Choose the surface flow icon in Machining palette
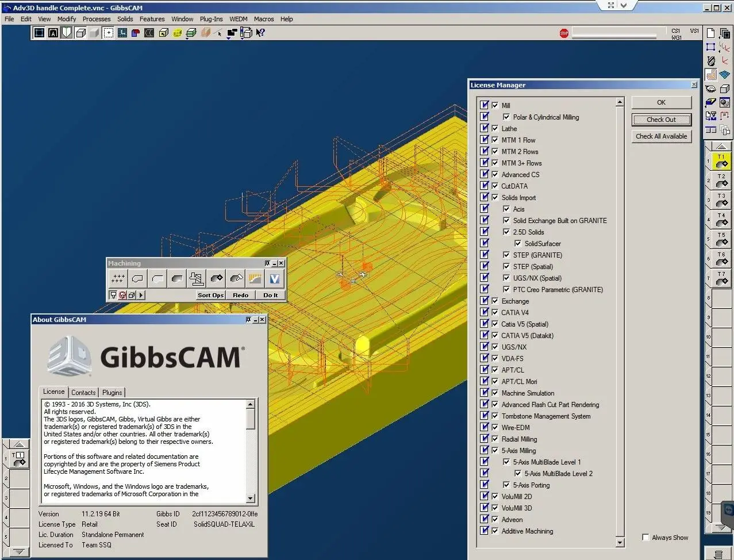The height and width of the screenshot is (560, 734). click(255, 279)
